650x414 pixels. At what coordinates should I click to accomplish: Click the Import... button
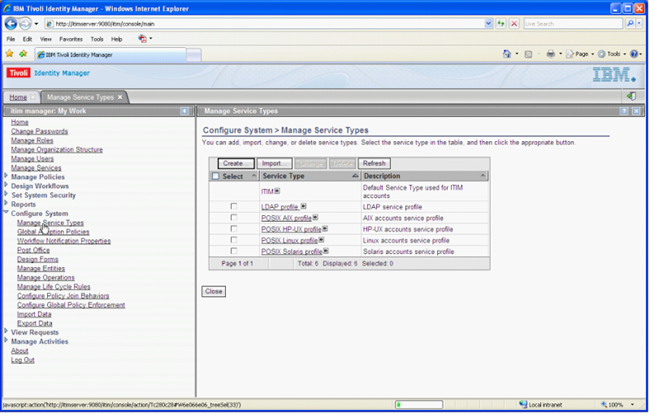point(274,163)
